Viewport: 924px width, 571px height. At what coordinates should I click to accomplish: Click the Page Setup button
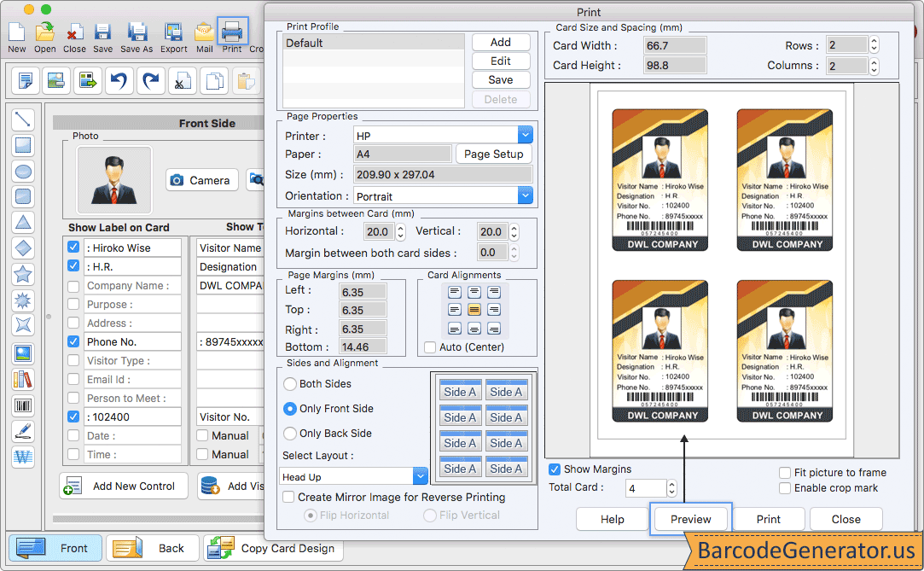coord(493,154)
